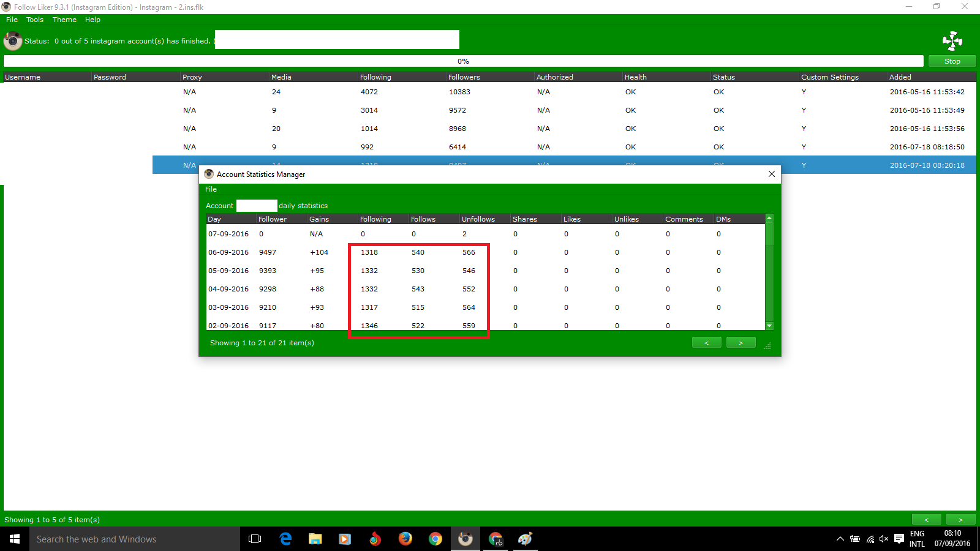Open Task View on the taskbar
This screenshot has width=980, height=551.
coord(255,539)
